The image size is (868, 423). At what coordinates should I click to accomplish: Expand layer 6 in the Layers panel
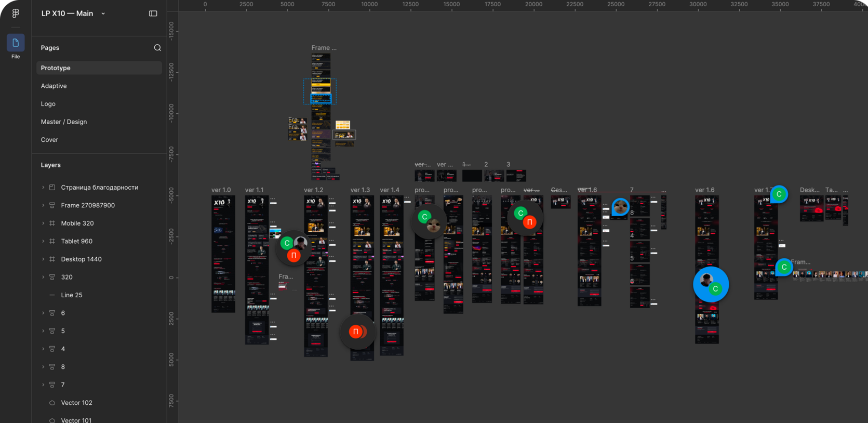coord(43,313)
